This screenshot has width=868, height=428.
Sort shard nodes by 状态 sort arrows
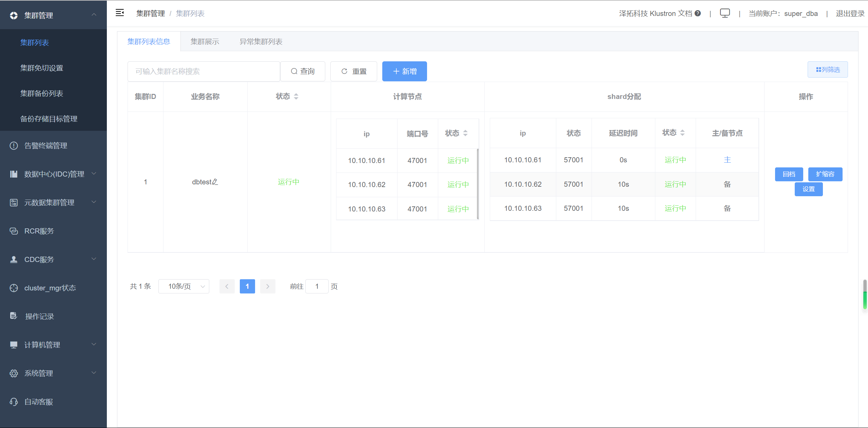[682, 133]
